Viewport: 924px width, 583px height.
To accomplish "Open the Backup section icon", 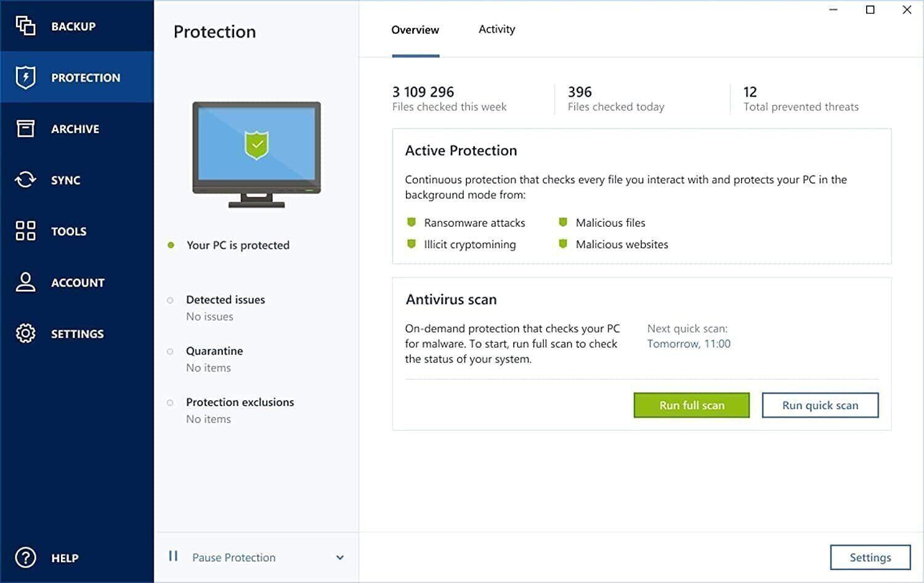I will (25, 26).
